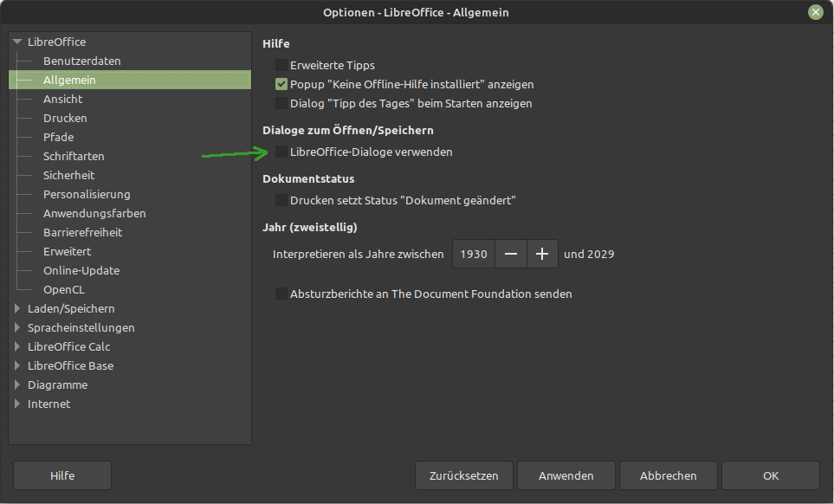Increase the year with plus button
This screenshot has height=504, width=834.
click(542, 254)
